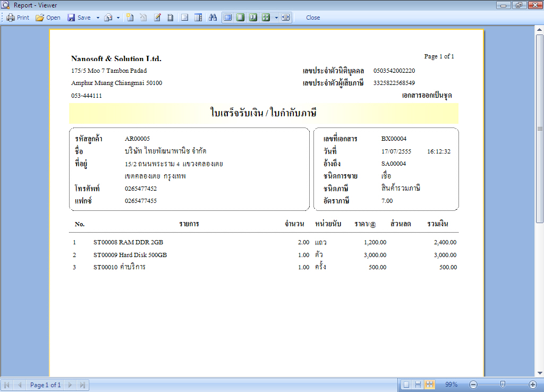Click the toolbar grip handle at left

tap(3, 18)
